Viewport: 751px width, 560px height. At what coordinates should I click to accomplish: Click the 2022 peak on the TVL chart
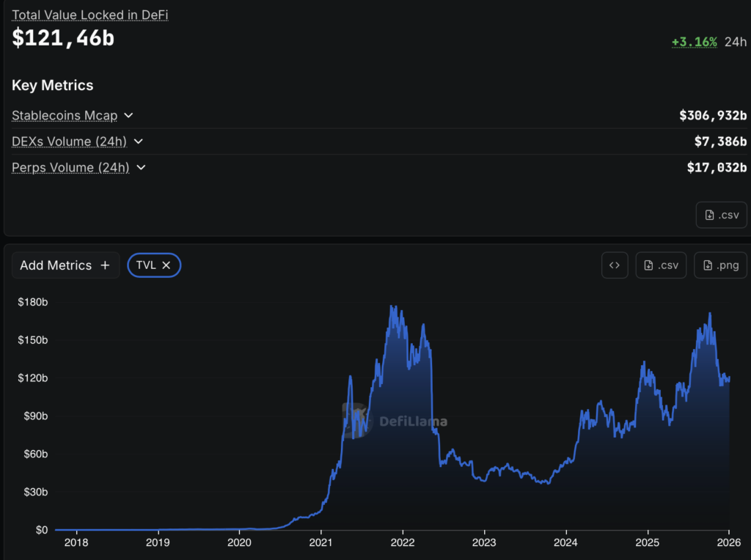coord(392,306)
